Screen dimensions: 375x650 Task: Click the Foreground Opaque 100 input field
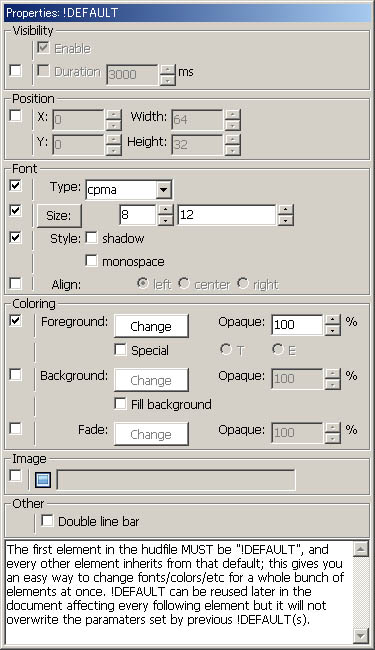tap(297, 325)
